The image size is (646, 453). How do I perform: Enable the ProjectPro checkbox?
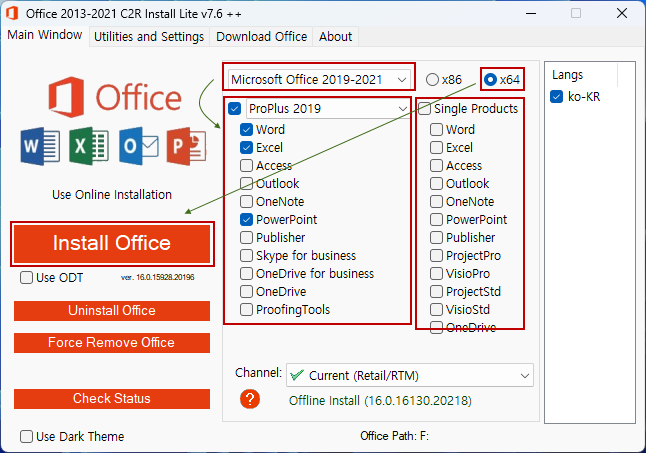click(x=436, y=256)
